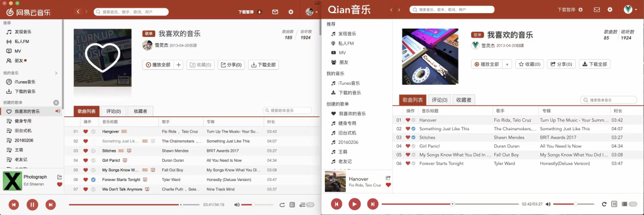The image size is (644, 215).
Task: Switch to 评论(0) tab in Qian音乐
Action: click(x=439, y=100)
